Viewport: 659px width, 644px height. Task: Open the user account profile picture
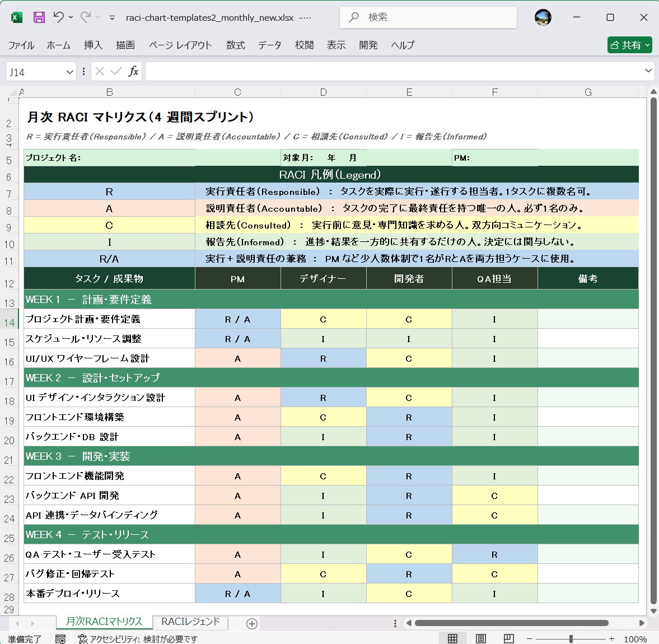coord(543,17)
